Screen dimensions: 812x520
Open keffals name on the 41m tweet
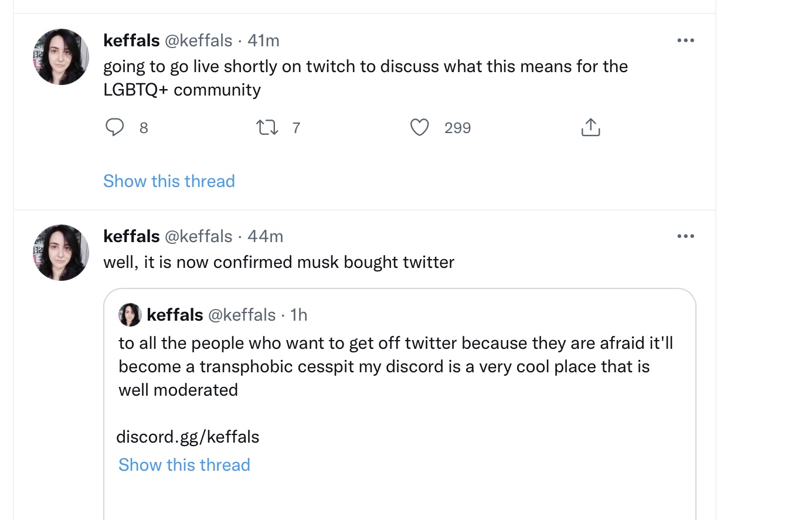(x=131, y=40)
